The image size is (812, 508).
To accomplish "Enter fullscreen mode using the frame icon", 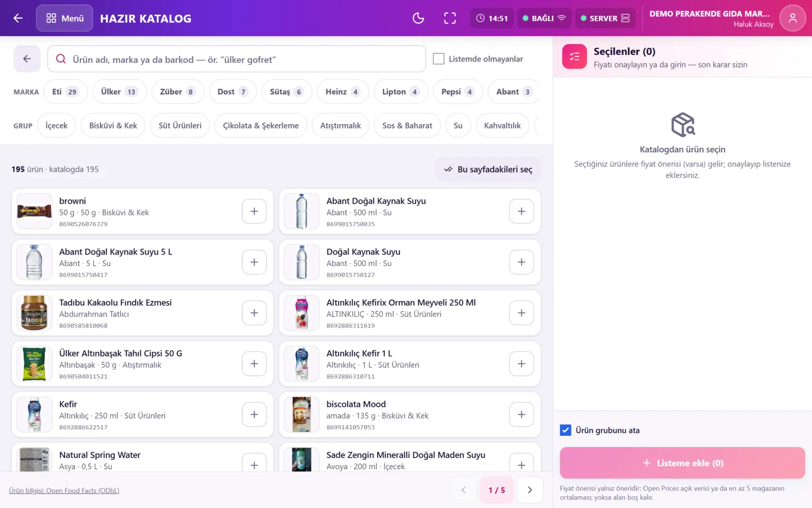I will (450, 18).
